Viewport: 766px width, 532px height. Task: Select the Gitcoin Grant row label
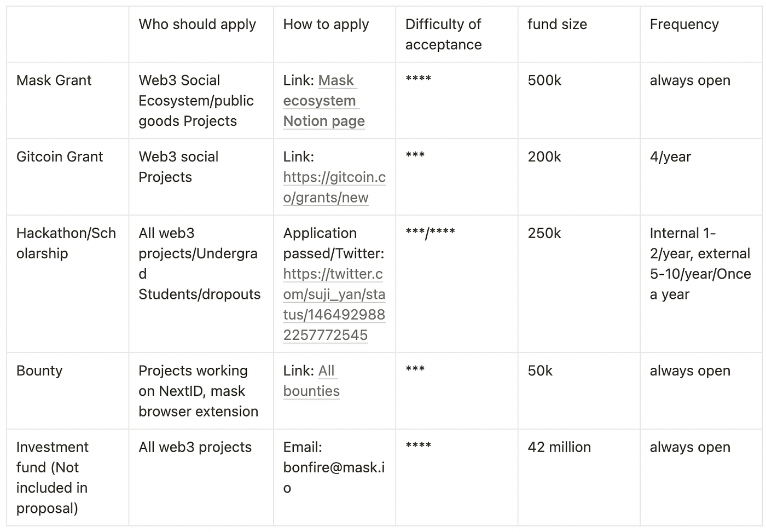click(x=60, y=157)
